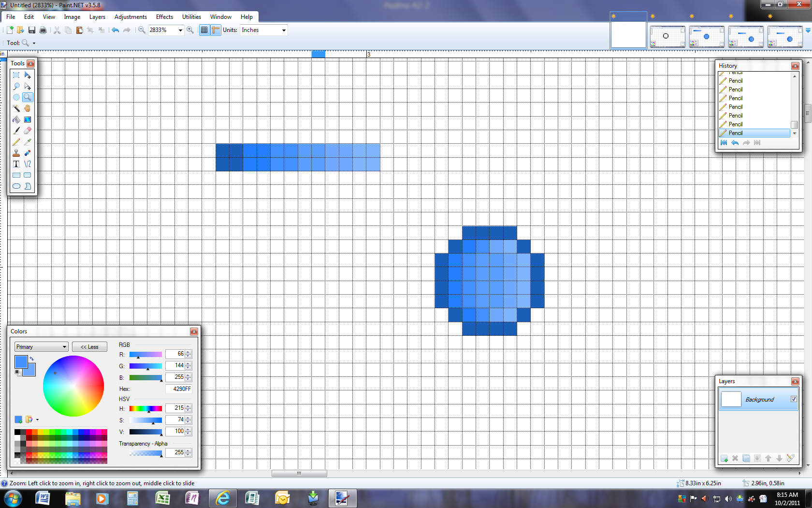Viewport: 812px width, 508px height.
Task: Select the Text tool
Action: [16, 164]
